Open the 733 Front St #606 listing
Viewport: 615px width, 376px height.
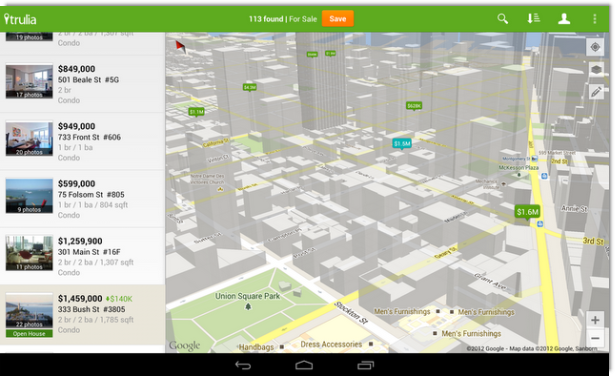coord(82,141)
